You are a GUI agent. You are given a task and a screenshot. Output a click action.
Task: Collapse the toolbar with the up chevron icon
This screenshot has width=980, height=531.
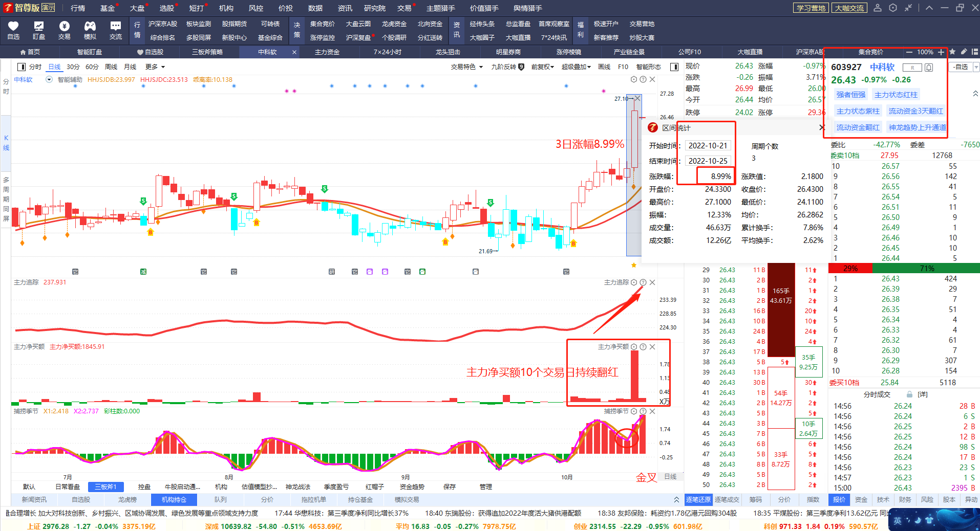pos(929,8)
